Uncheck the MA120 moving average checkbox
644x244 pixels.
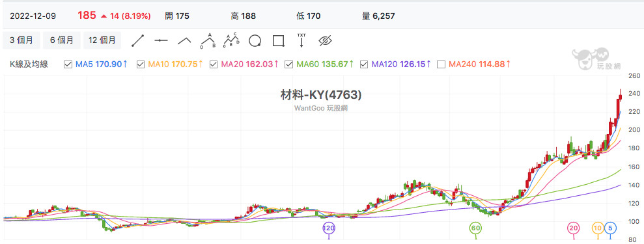(364, 64)
